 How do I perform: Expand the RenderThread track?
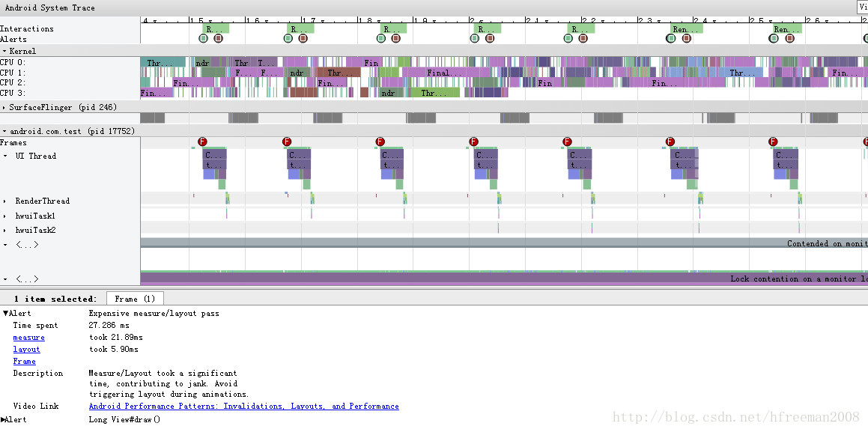[x=5, y=201]
